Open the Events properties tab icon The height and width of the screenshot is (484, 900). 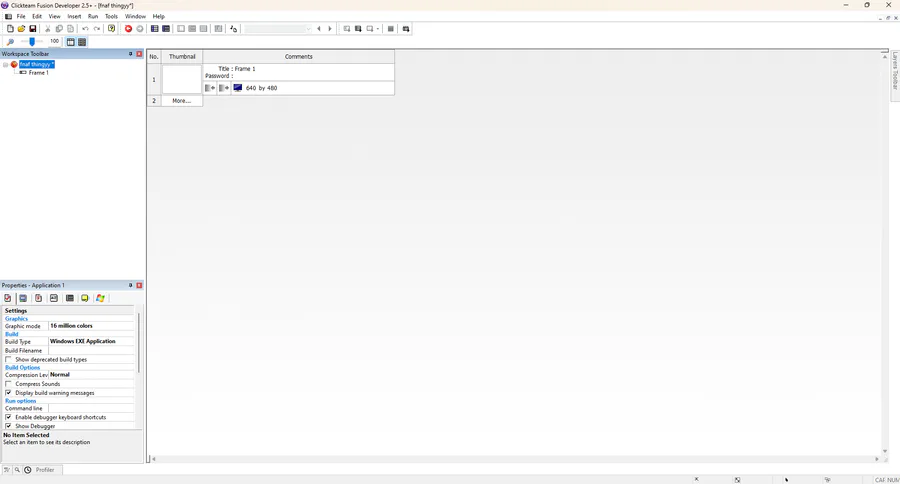point(69,298)
